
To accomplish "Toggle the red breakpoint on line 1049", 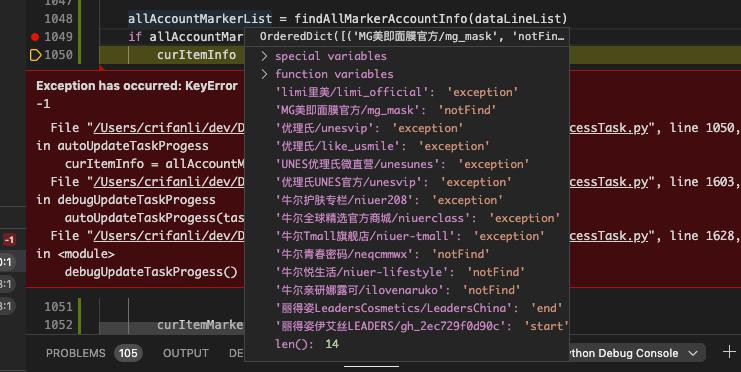I will click(34, 37).
